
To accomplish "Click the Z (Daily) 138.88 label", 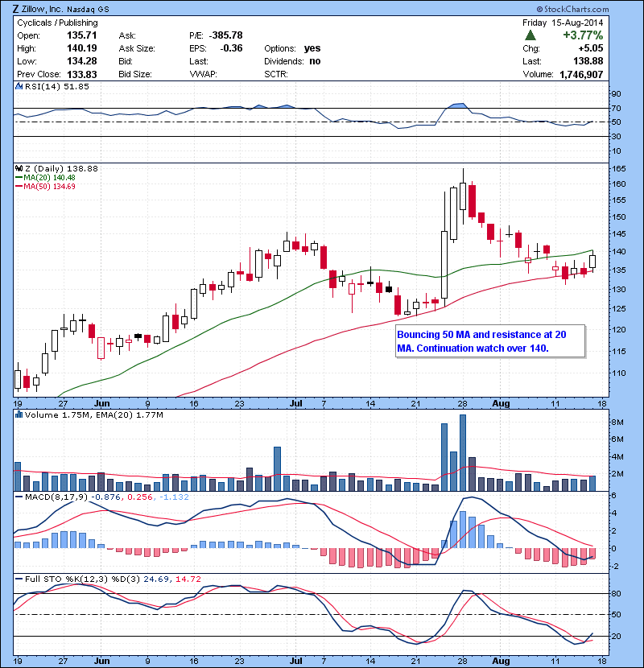I will [61, 168].
